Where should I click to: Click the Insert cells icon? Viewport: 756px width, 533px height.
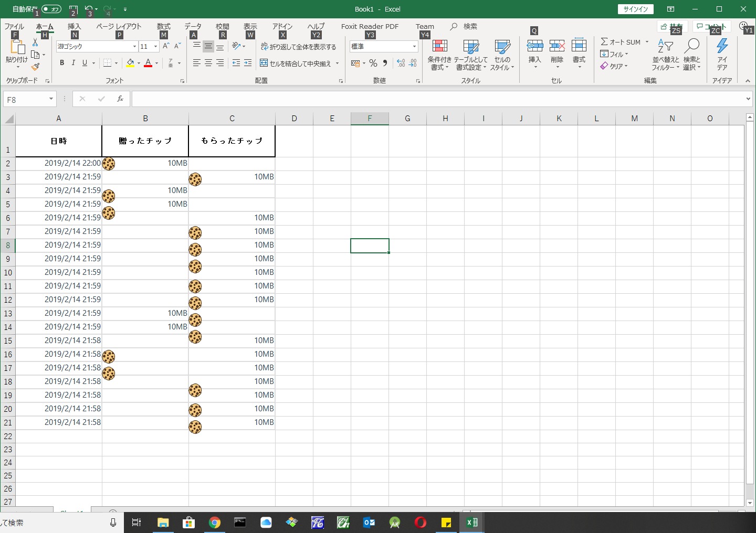click(x=534, y=47)
